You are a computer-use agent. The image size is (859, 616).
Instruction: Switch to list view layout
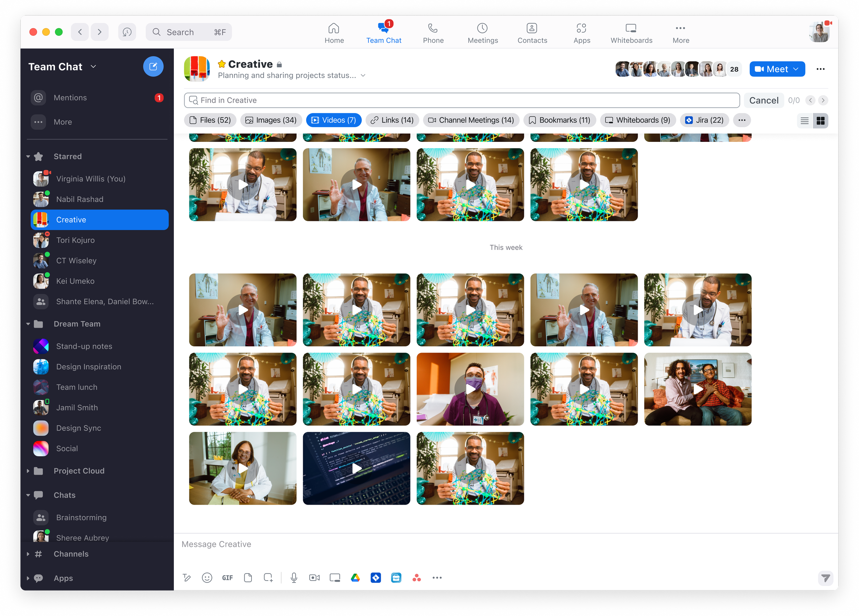click(x=804, y=120)
